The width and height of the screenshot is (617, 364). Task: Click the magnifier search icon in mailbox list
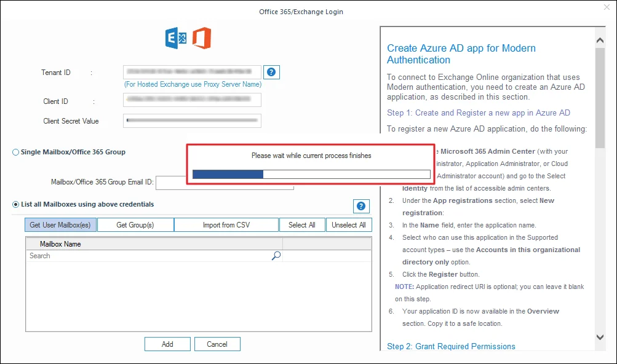click(276, 256)
